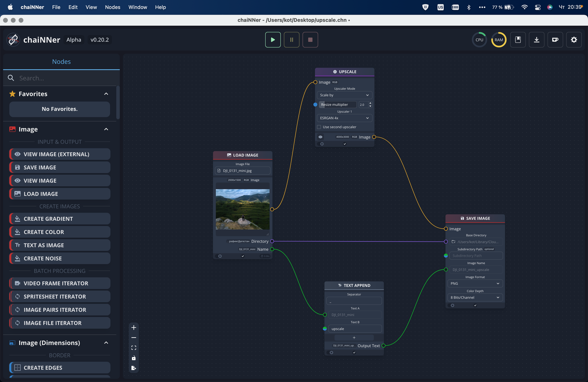Screen dimensions: 588x382
Task: Collapse the Favorites section chevron
Action: point(106,94)
